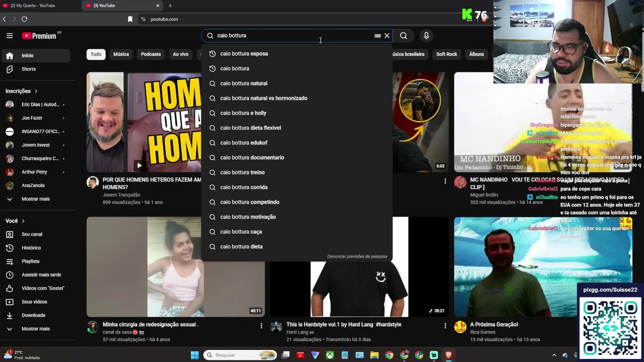Click the taskbar Pesquisar search box

[x=240, y=355]
